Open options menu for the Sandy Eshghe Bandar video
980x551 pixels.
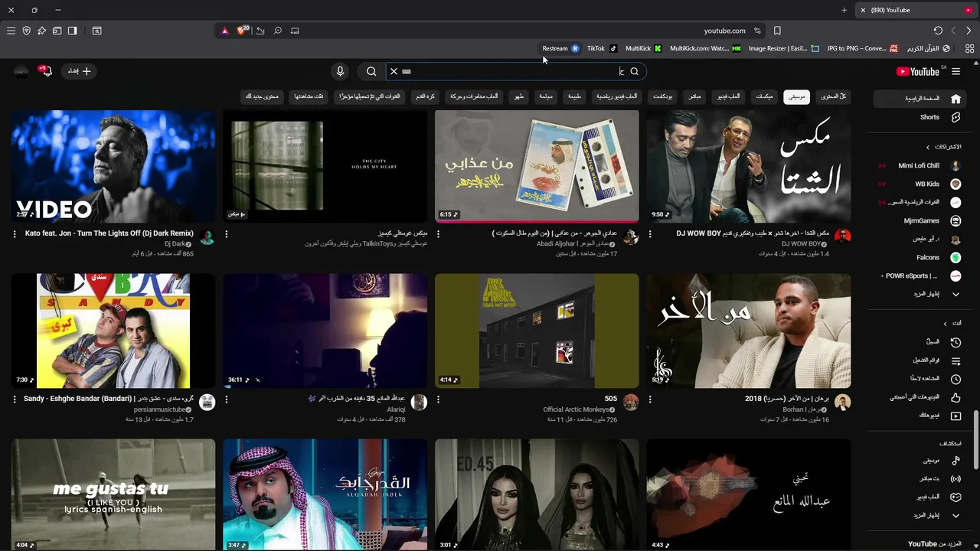point(15,399)
